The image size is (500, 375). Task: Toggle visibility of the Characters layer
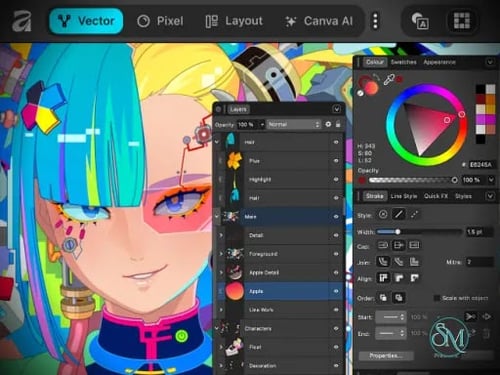tap(336, 329)
